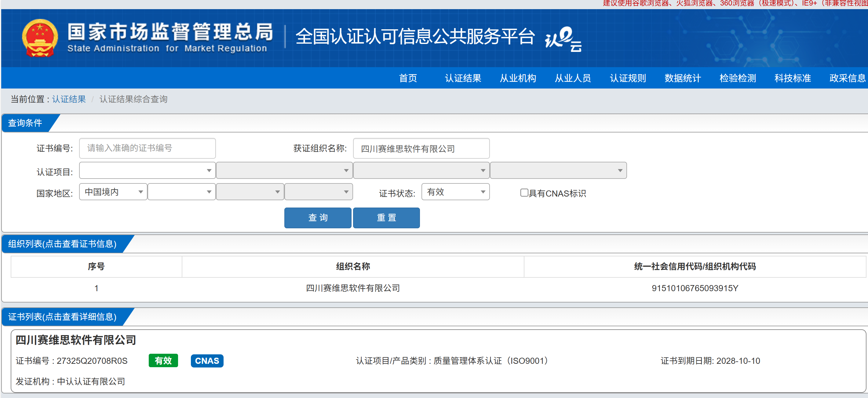
Task: Switch to the 数据统计 navigation tab
Action: (x=682, y=78)
